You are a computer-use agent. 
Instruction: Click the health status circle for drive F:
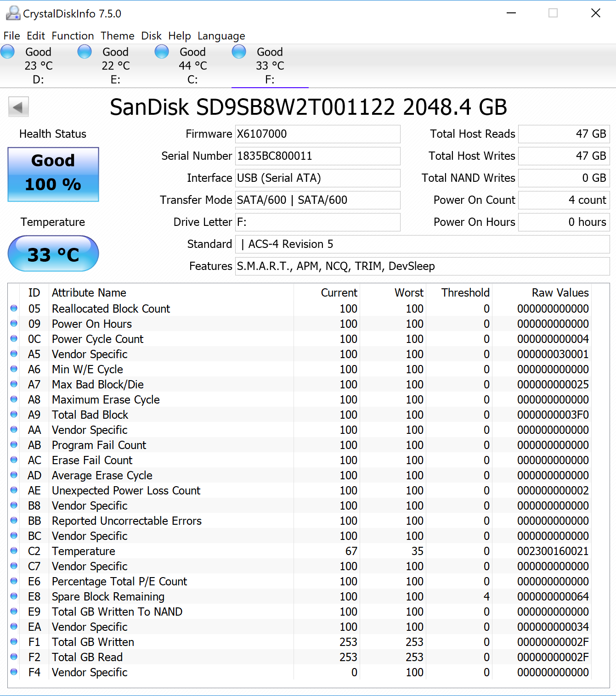239,52
